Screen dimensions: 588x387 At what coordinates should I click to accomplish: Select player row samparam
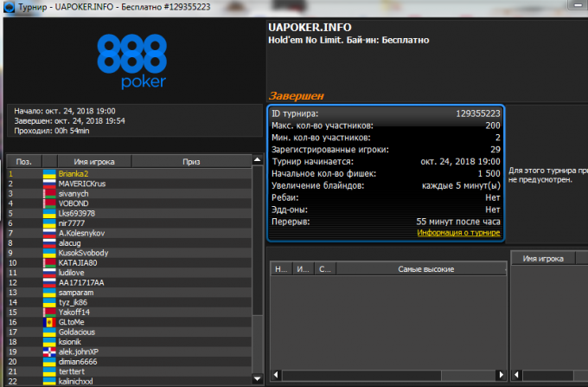pos(129,293)
